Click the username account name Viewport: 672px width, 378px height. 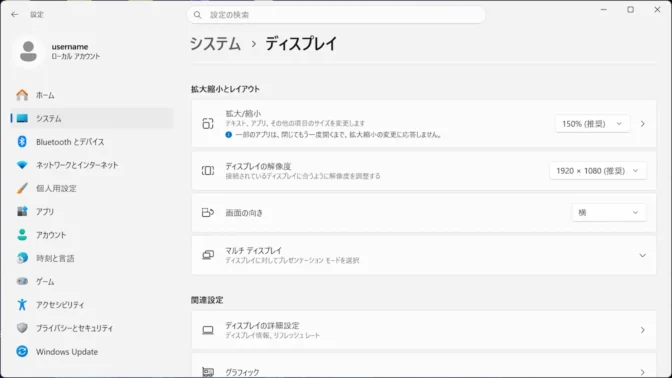(70, 47)
